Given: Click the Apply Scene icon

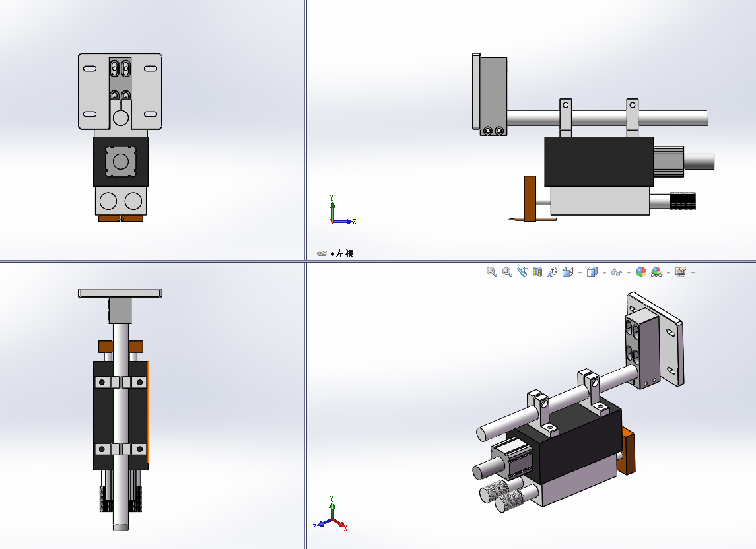Looking at the screenshot, I should (x=656, y=273).
